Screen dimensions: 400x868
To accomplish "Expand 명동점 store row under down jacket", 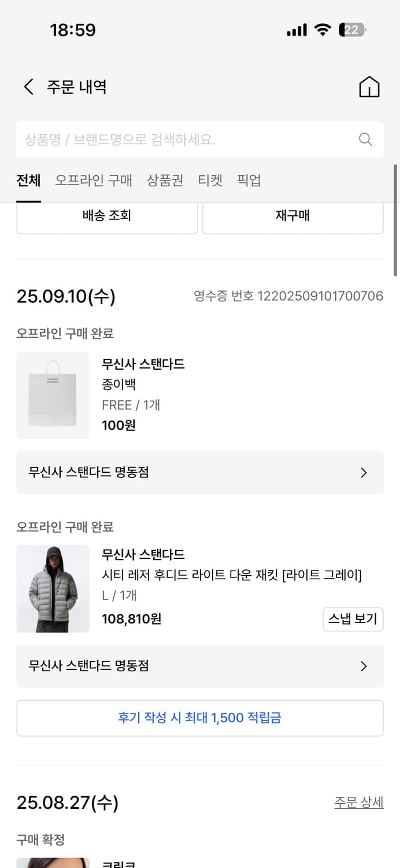I will click(x=200, y=667).
